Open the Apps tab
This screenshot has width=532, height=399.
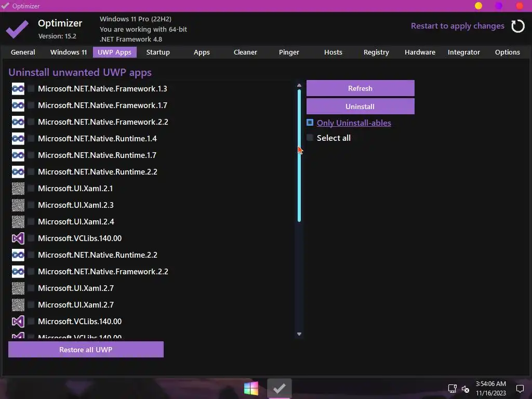[x=202, y=52]
